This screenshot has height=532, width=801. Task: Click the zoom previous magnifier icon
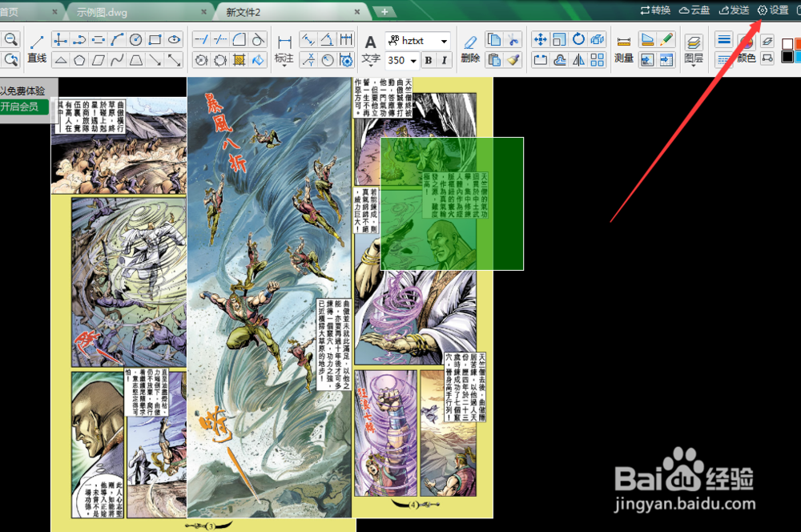click(10, 60)
